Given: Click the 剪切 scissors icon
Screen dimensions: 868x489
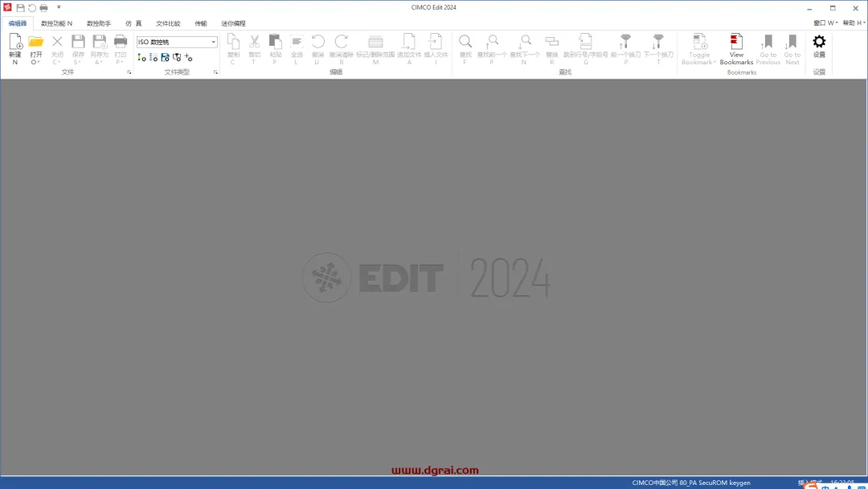Looking at the screenshot, I should click(254, 42).
